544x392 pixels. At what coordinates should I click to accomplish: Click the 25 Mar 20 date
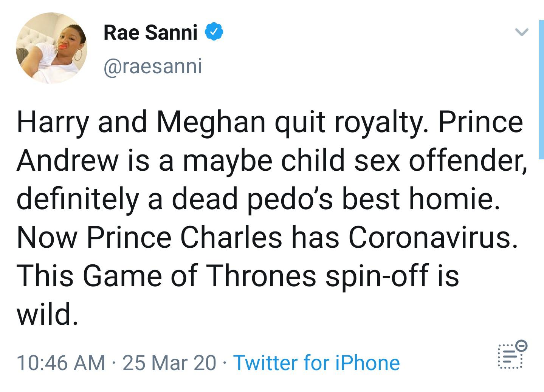169,363
